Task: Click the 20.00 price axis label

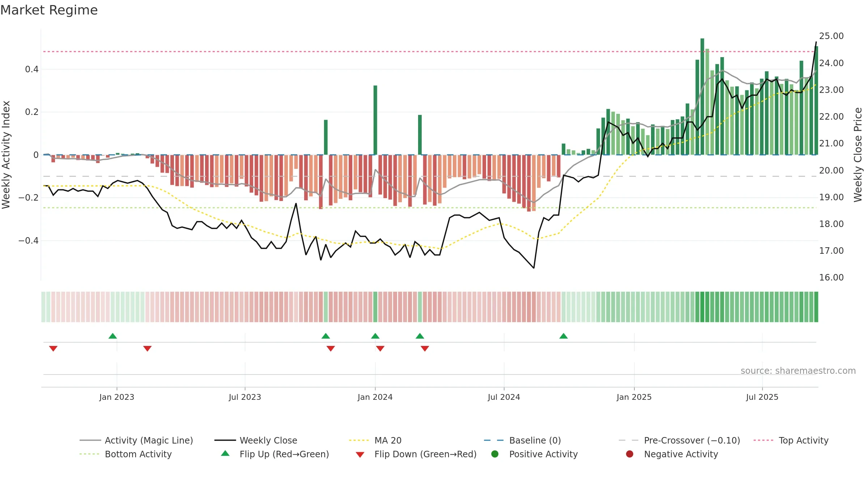Action: [x=831, y=170]
